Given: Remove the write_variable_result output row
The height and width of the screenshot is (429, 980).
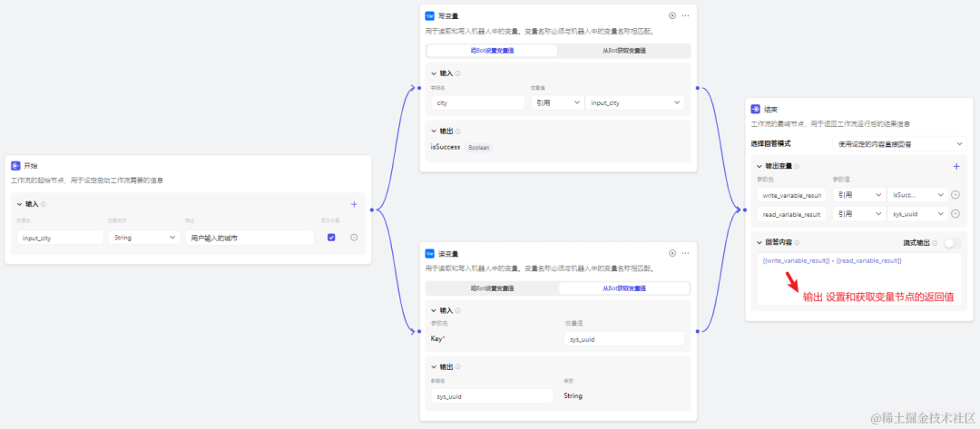Looking at the screenshot, I should [955, 195].
